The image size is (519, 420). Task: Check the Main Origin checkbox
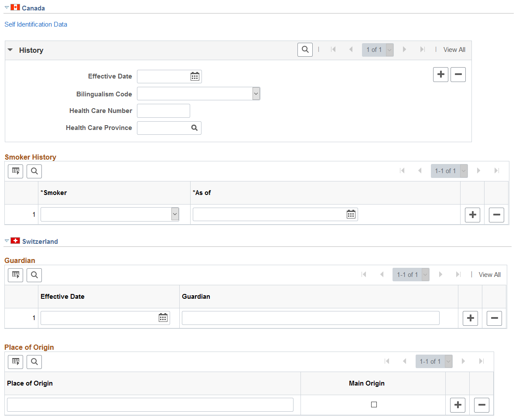(x=374, y=404)
